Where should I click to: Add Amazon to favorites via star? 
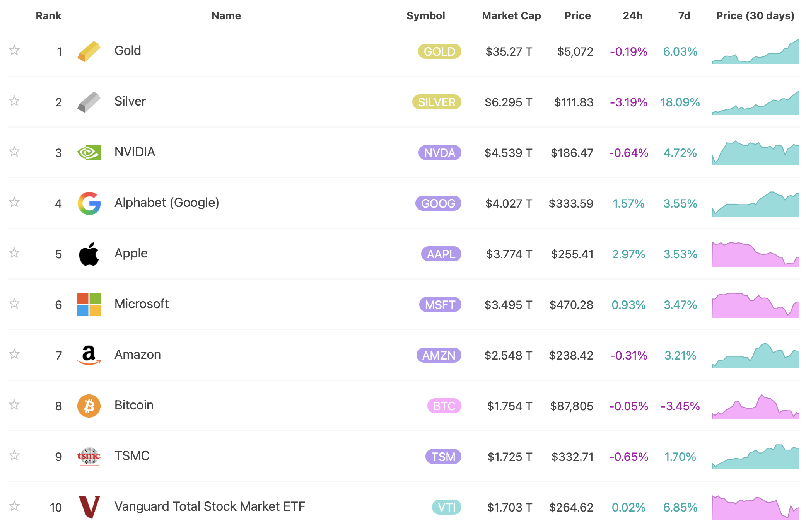click(14, 354)
